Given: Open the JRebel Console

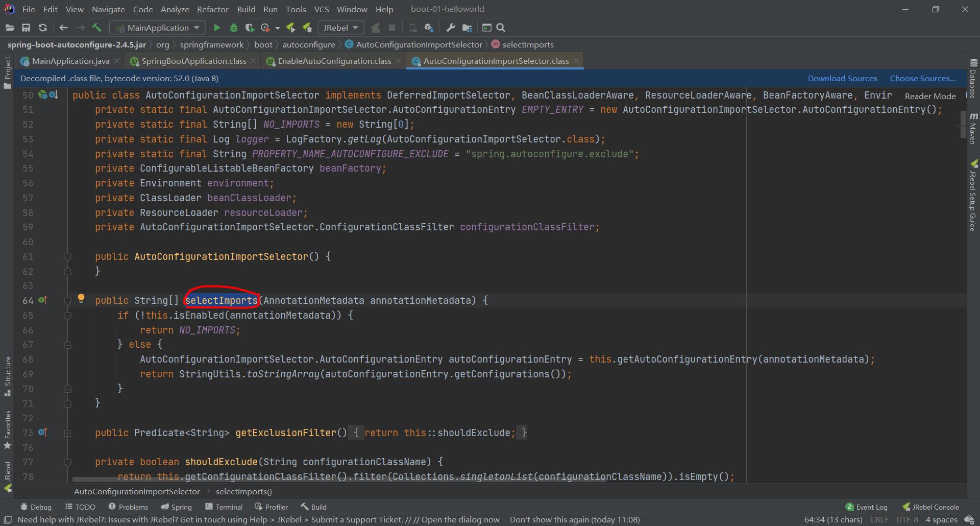Looking at the screenshot, I should tap(930, 507).
